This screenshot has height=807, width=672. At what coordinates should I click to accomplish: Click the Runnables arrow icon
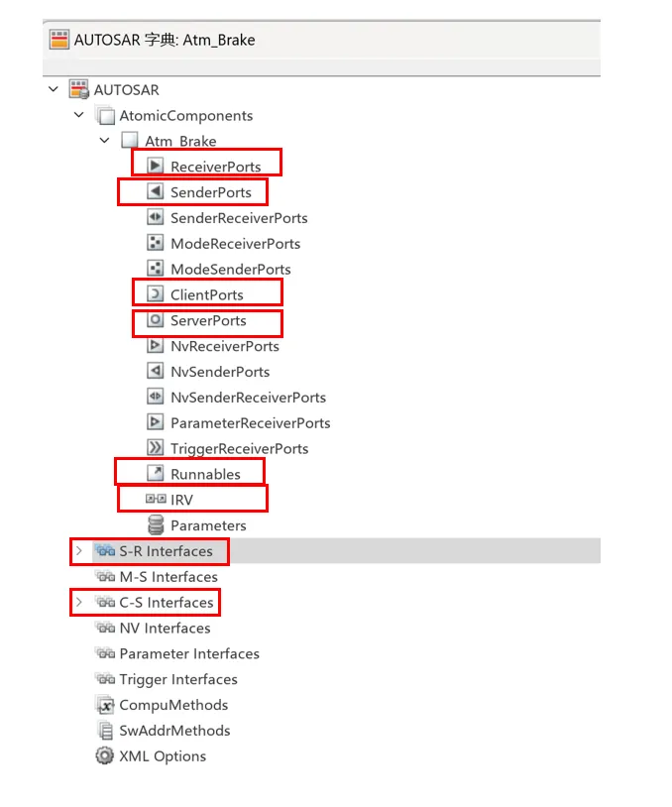[155, 473]
